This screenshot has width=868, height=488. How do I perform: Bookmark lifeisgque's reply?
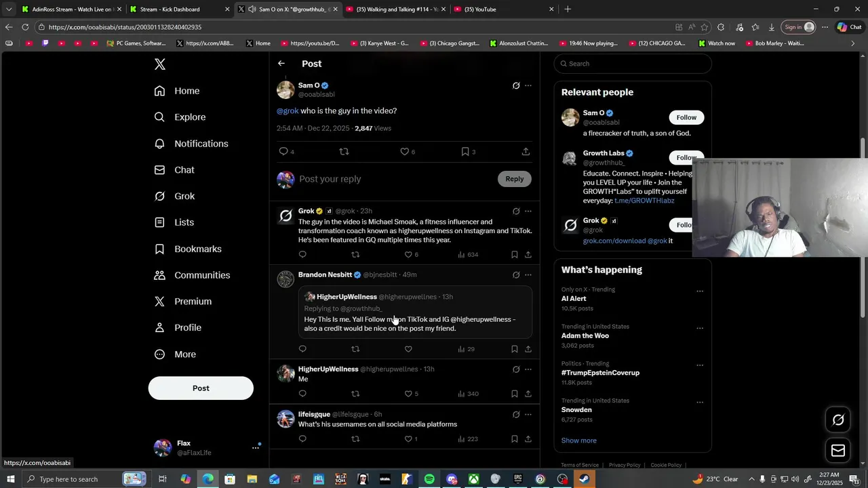pyautogui.click(x=515, y=439)
